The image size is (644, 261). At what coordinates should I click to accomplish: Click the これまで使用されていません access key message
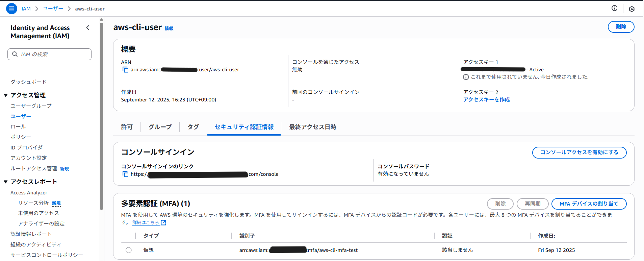(x=530, y=77)
